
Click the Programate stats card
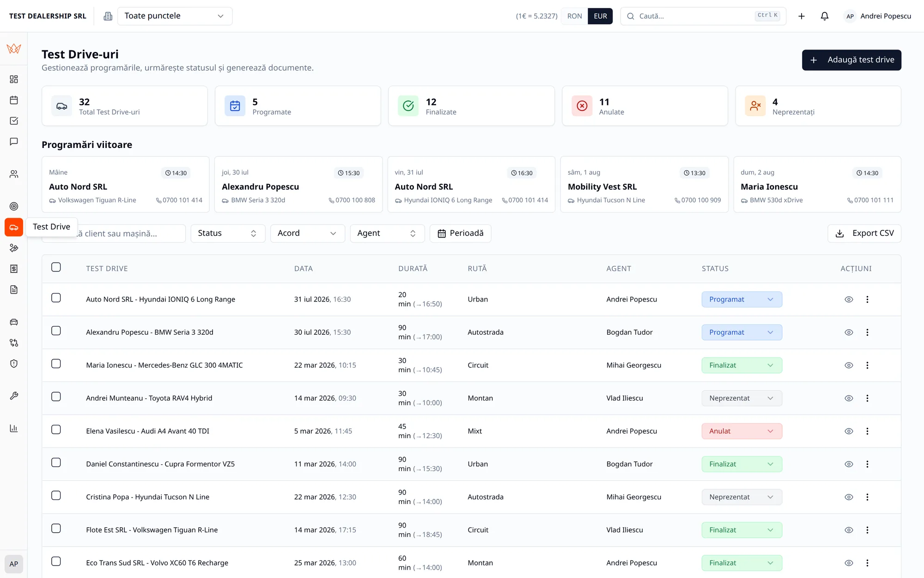[298, 106]
